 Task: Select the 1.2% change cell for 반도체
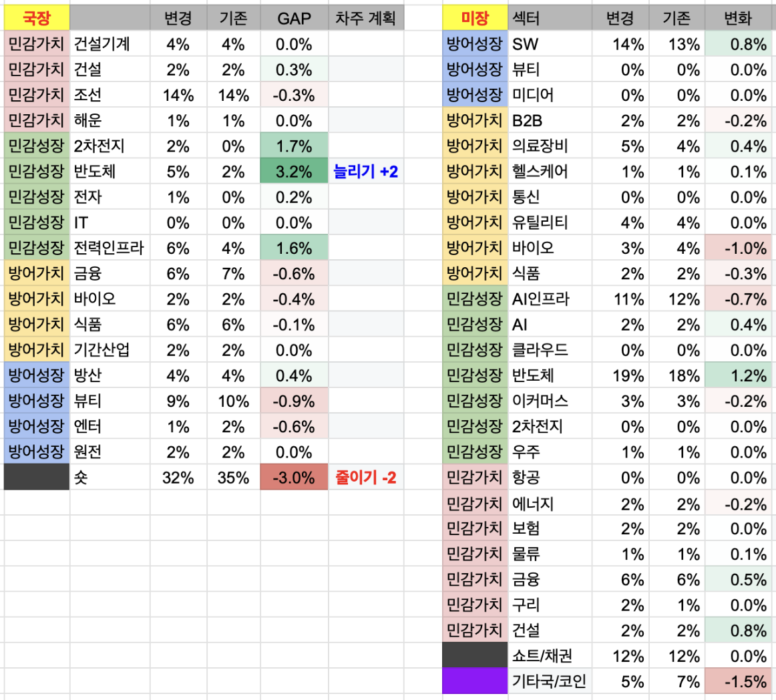[x=738, y=376]
